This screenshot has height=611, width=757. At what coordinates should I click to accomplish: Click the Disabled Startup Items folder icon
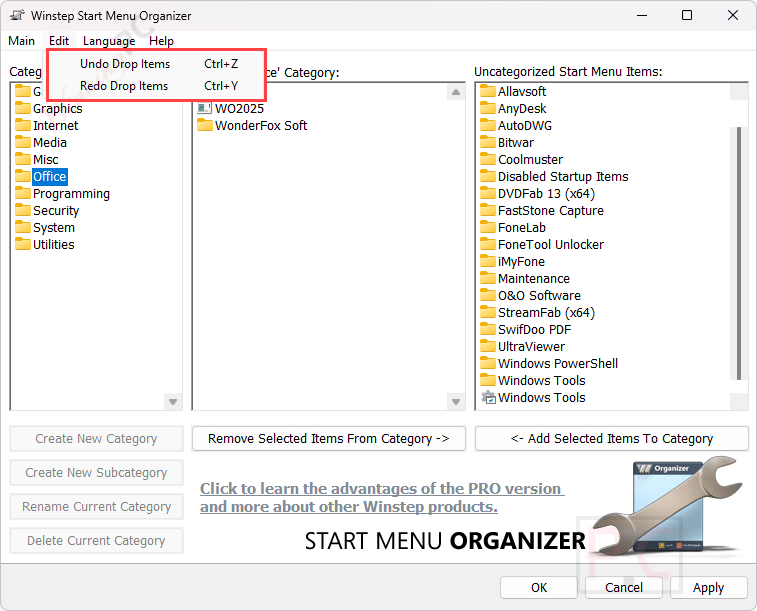point(488,176)
